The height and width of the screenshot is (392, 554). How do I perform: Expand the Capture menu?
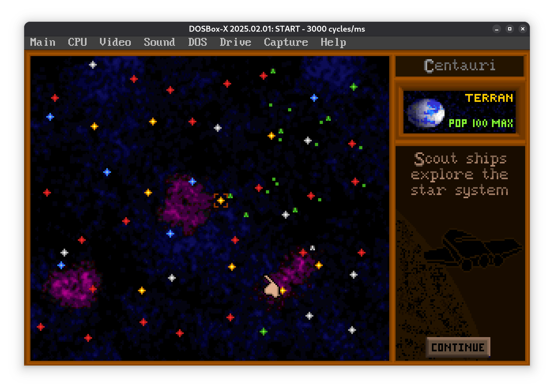[x=286, y=42]
